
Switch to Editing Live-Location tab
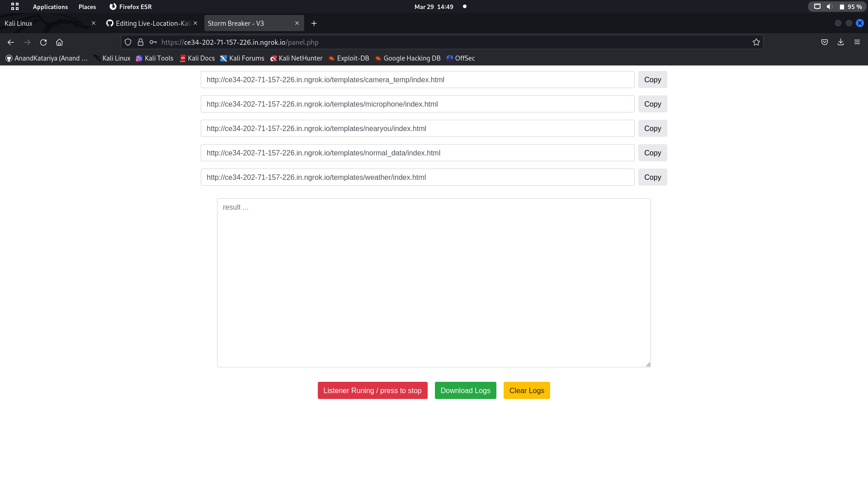point(149,23)
